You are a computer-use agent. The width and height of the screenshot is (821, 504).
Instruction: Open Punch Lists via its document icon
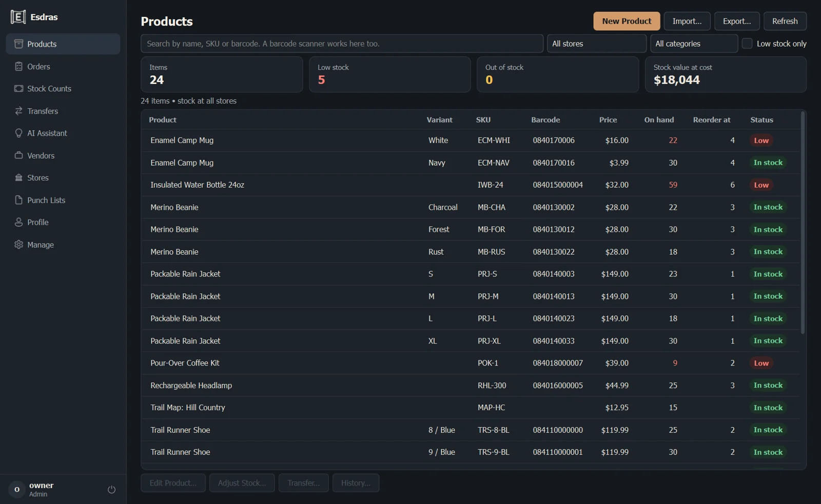pyautogui.click(x=18, y=200)
